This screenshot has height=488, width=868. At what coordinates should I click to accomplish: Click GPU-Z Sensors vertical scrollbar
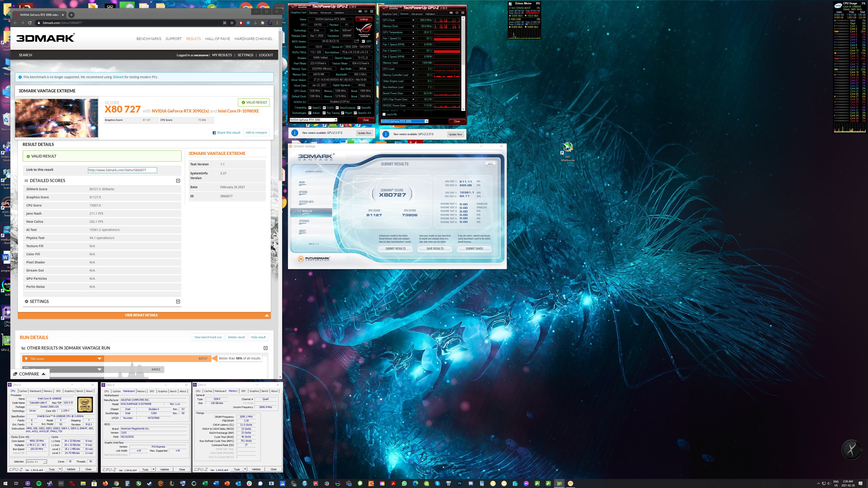coord(463,64)
